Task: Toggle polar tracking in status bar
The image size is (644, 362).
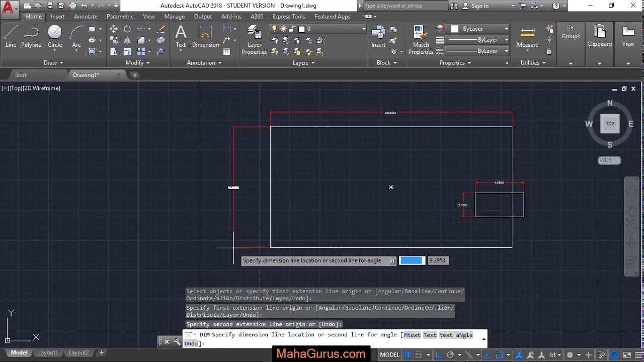Action: [x=450, y=355]
